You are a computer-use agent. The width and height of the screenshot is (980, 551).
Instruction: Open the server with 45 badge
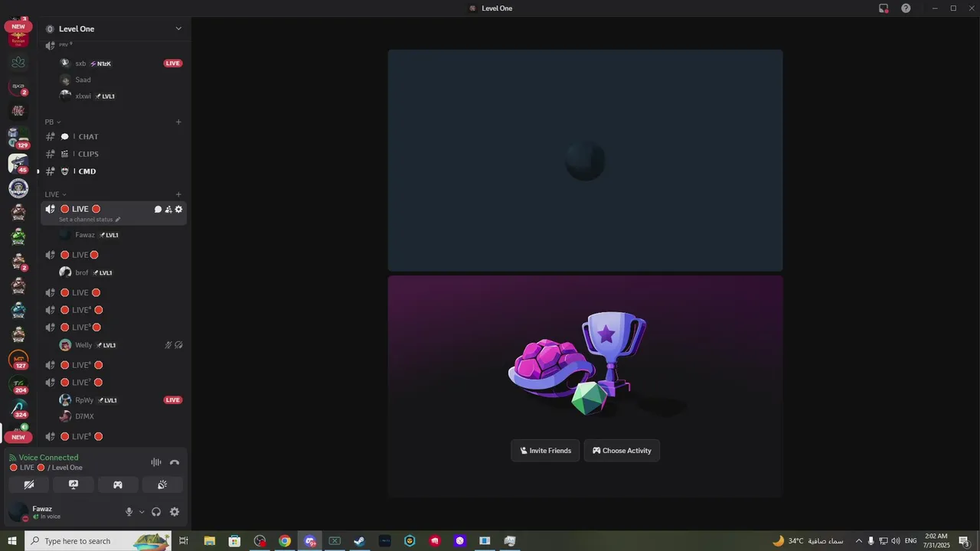[x=18, y=163]
